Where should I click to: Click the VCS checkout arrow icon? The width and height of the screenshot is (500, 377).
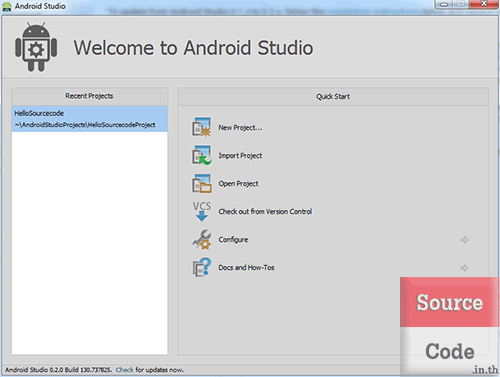202,211
